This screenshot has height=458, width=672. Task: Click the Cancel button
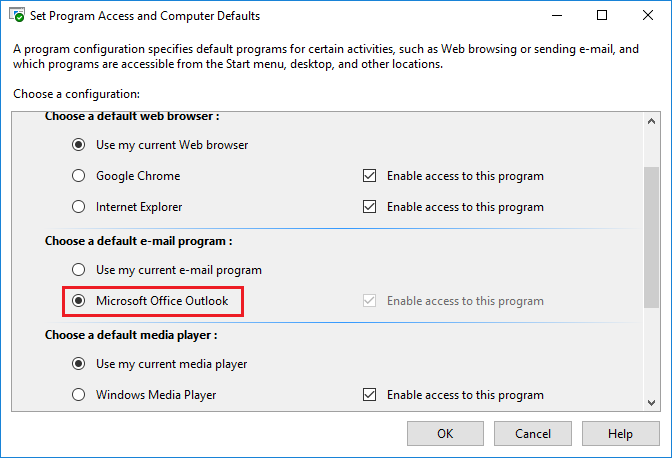(533, 434)
